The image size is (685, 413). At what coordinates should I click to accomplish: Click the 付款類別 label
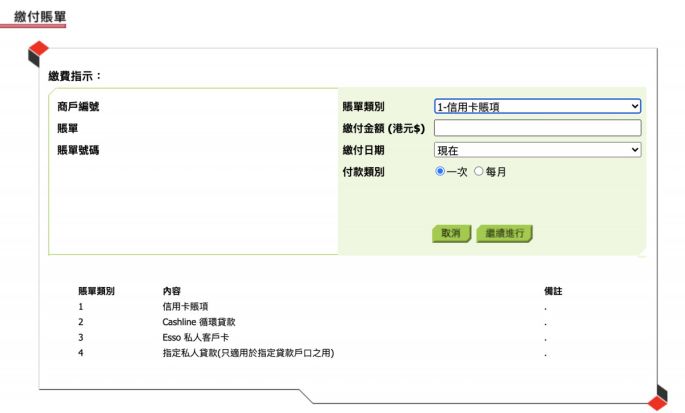(363, 172)
